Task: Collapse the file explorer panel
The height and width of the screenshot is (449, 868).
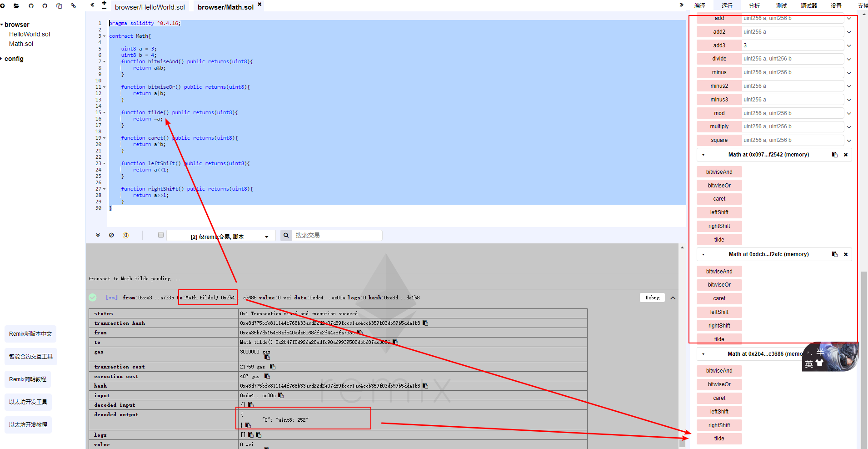Action: 93,5
